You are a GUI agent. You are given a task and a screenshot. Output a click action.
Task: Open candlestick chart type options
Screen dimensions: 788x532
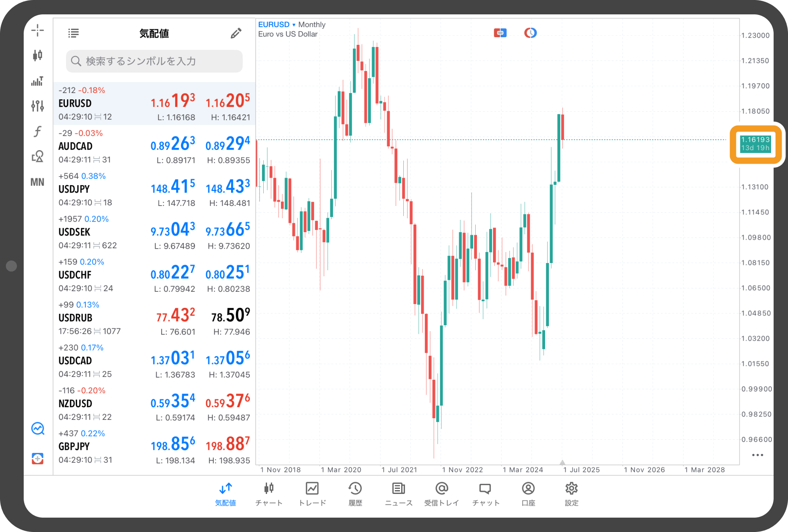37,55
